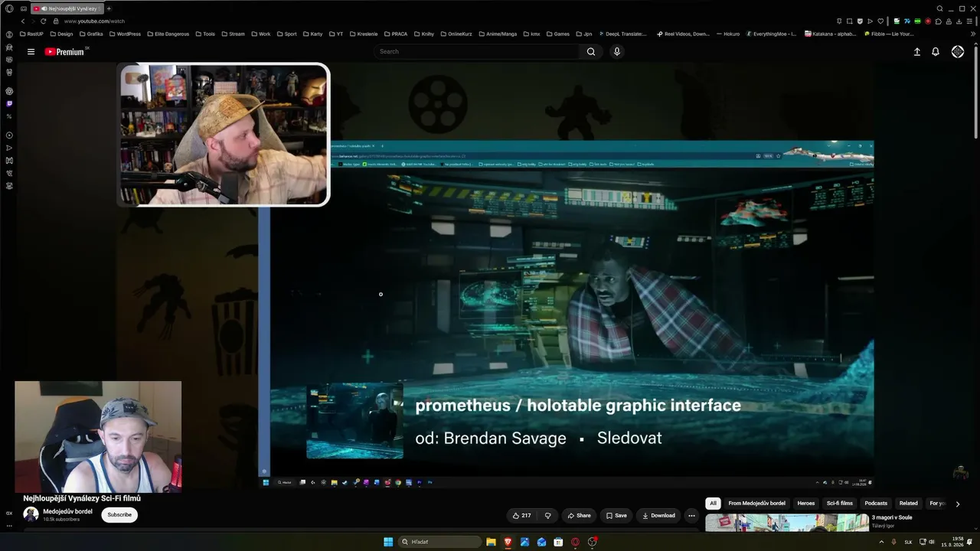Screen dimensions: 980x551
Task: Open Opera browser from the taskbar
Action: point(575,542)
